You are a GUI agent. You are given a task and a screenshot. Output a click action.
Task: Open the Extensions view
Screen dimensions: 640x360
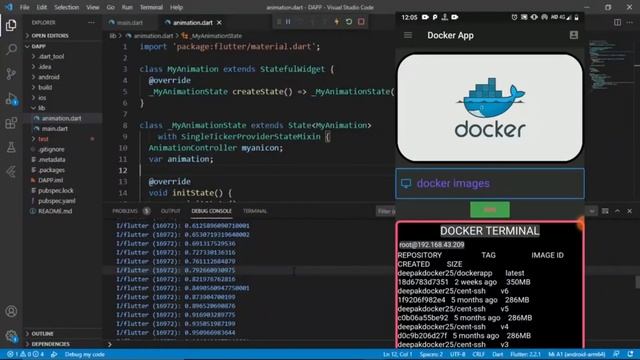click(11, 123)
